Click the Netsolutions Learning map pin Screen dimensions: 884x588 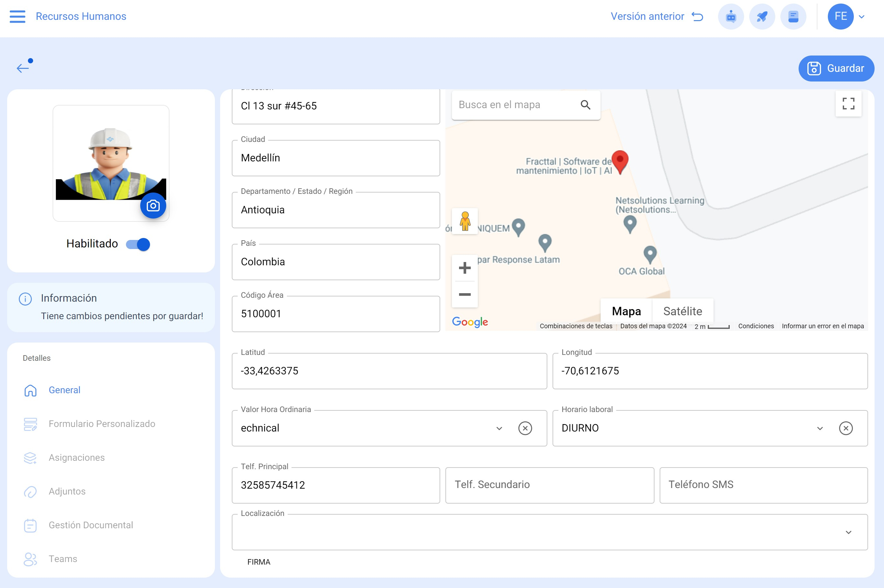click(x=630, y=224)
